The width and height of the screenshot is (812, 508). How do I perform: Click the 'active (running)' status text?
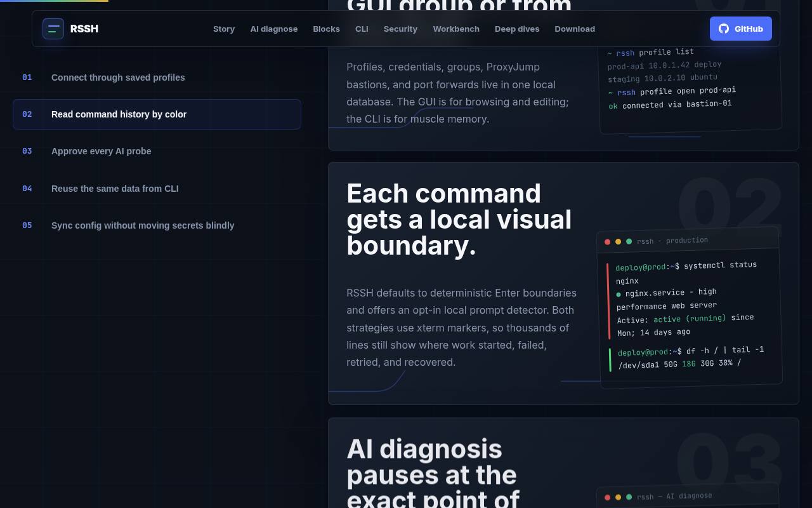(690, 318)
